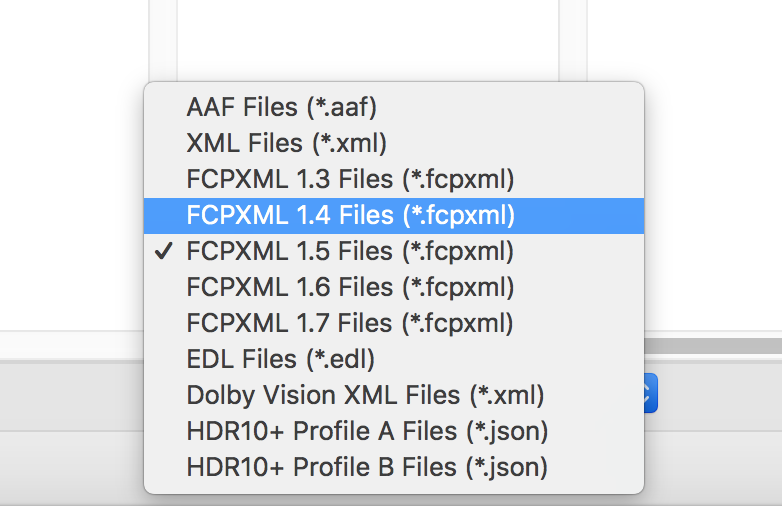
Task: Click the checkmark beside FCPXML 1.5 Files
Action: click(164, 251)
